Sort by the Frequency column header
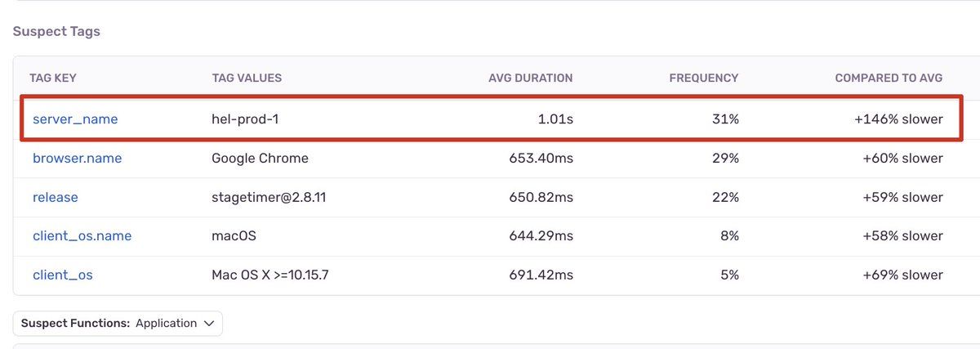Viewport: 980px width, 349px height. click(x=703, y=78)
